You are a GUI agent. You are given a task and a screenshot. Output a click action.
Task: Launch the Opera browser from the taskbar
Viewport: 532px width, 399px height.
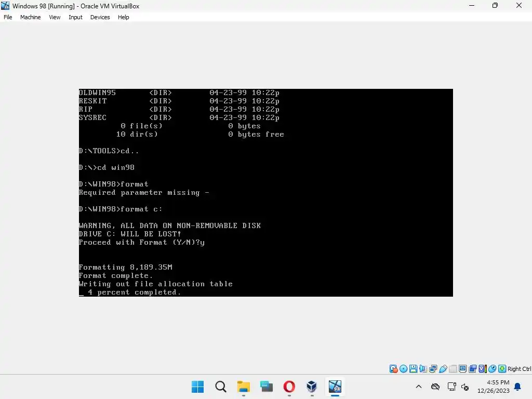[289, 387]
